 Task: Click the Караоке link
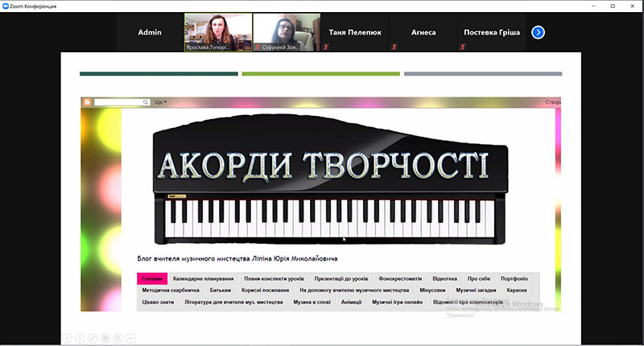coord(517,290)
